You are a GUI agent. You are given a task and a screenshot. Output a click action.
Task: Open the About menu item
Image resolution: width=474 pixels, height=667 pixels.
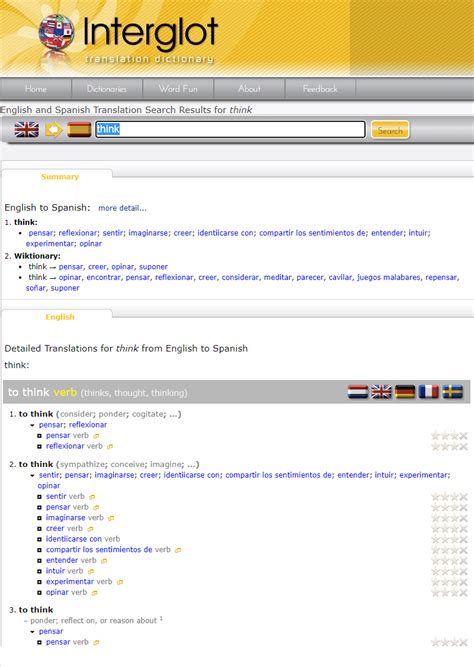[249, 89]
